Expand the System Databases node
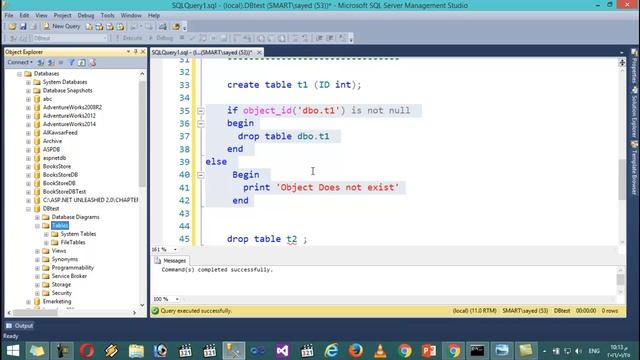The image size is (640, 360). click(x=28, y=82)
